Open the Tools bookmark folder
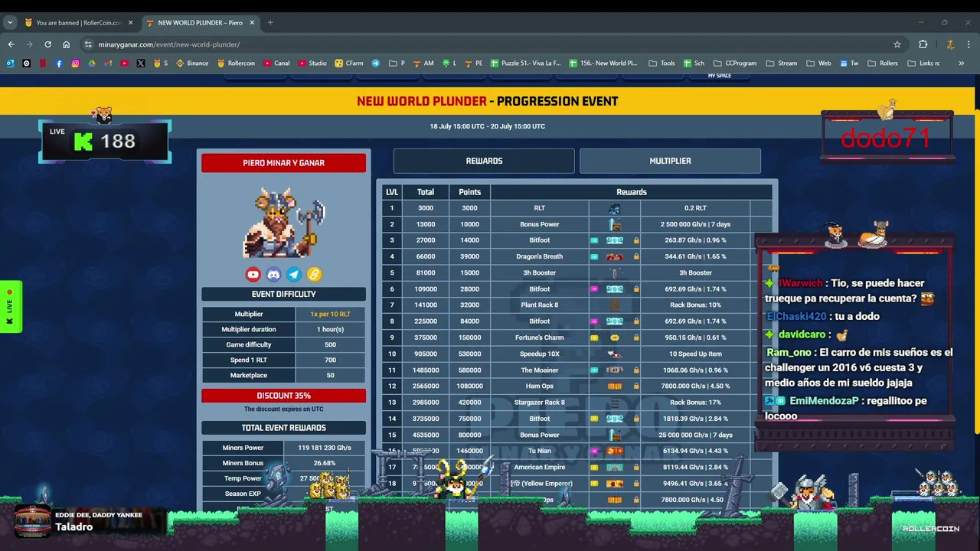The image size is (980, 551). click(662, 64)
